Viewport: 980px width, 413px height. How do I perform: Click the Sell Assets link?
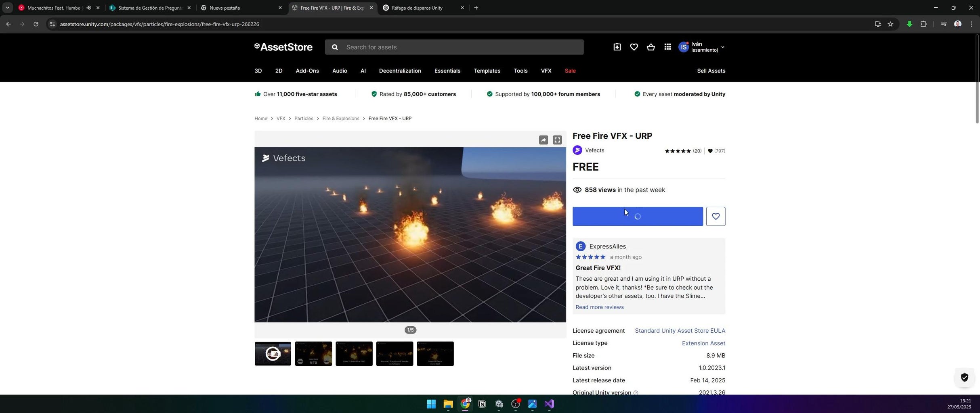click(711, 71)
